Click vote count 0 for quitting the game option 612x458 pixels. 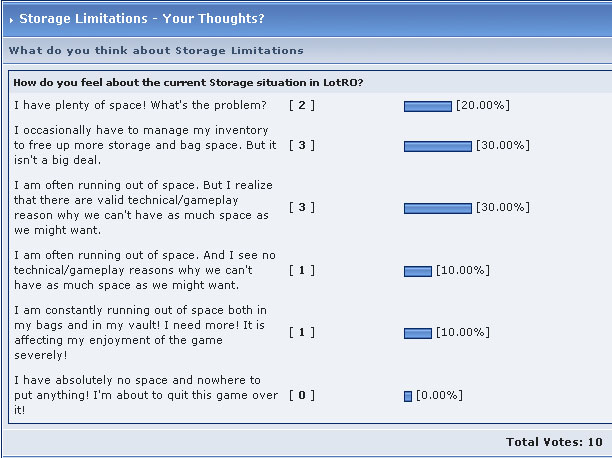pyautogui.click(x=302, y=395)
